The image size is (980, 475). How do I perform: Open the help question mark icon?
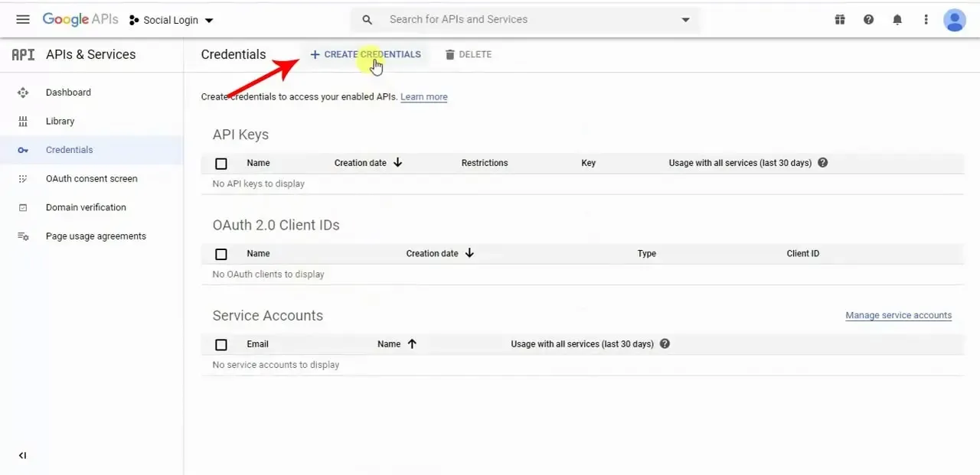(x=868, y=20)
